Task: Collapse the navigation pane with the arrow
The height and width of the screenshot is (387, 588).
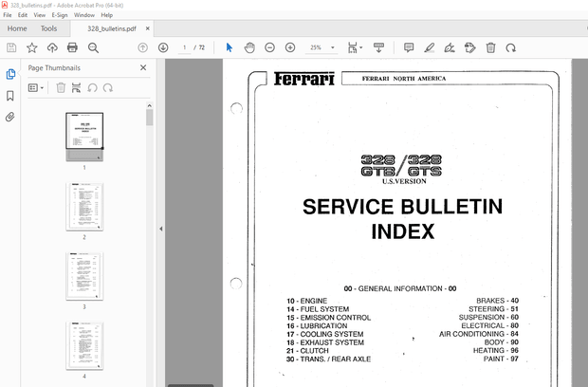Action: point(161,229)
